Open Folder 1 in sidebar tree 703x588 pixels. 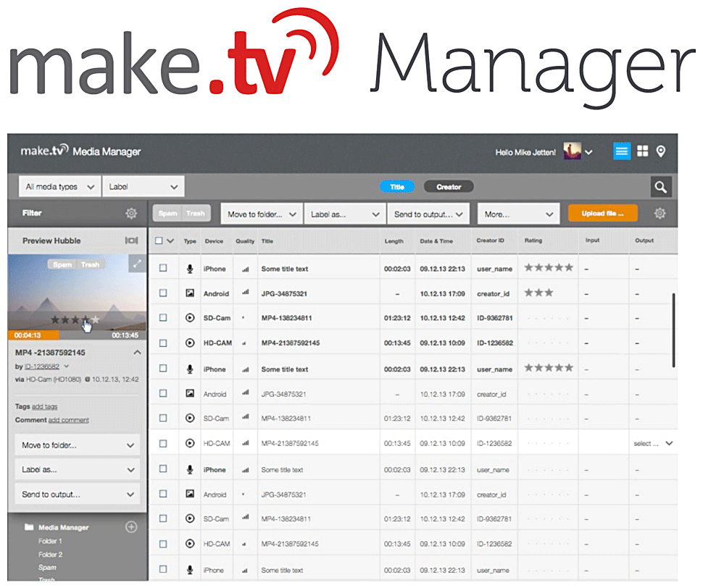[51, 542]
